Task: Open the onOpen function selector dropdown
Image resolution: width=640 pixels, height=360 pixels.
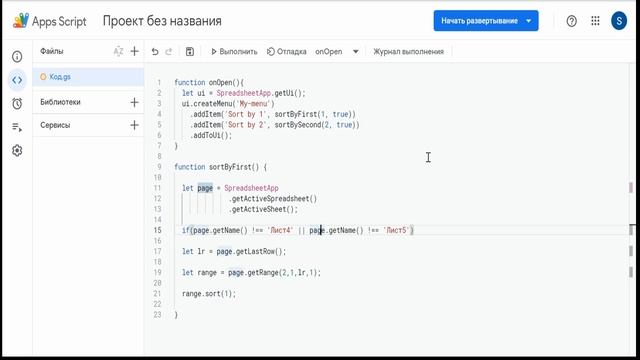Action: (337, 51)
